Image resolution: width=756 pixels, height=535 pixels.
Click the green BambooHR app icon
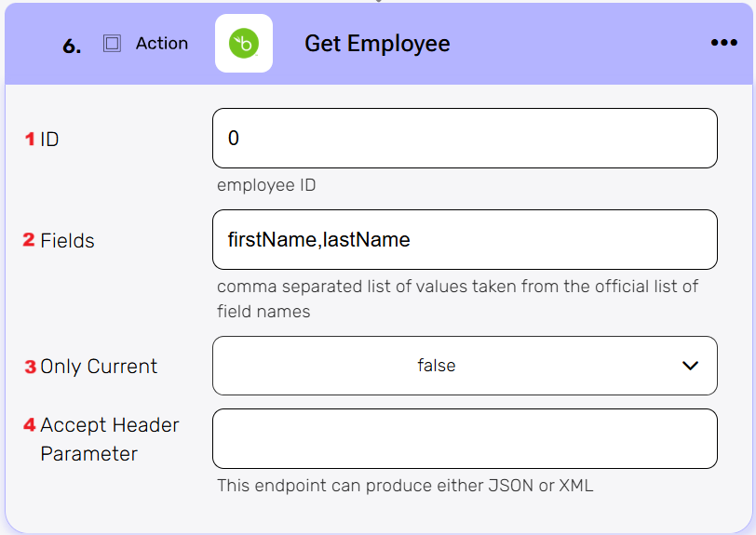point(244,44)
